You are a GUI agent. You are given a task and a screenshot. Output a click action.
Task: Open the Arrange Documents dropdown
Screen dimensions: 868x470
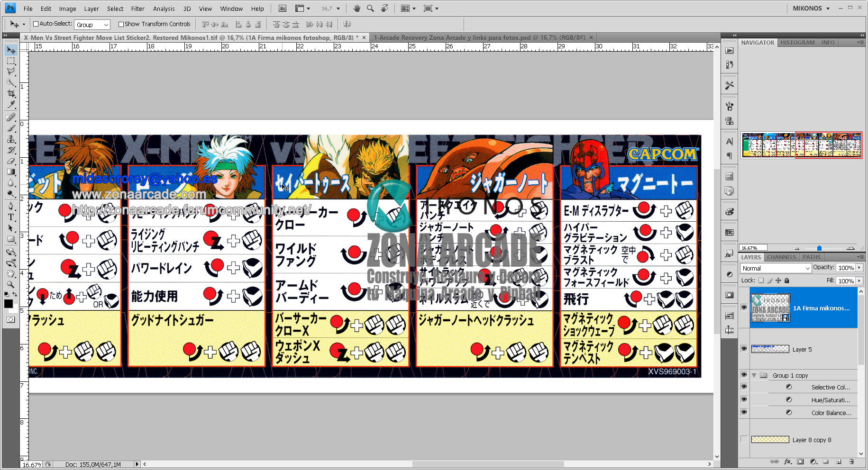(x=408, y=8)
